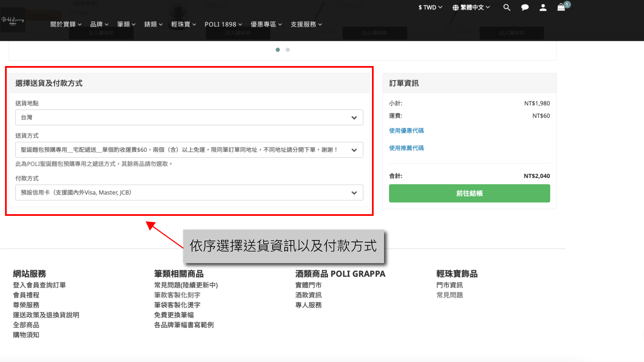Expand the 優惠專區 menu
This screenshot has height=362, width=644.
266,24
